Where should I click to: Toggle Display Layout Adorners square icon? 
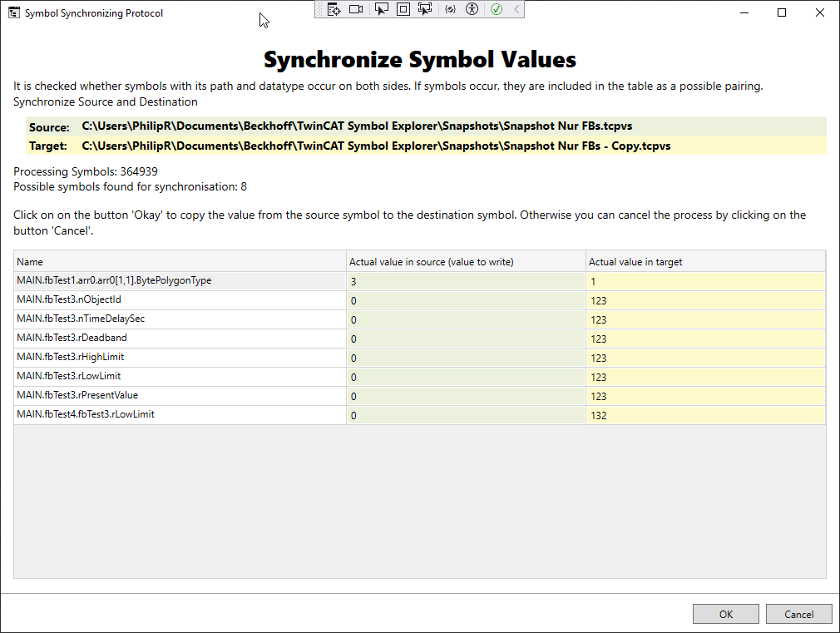click(403, 9)
